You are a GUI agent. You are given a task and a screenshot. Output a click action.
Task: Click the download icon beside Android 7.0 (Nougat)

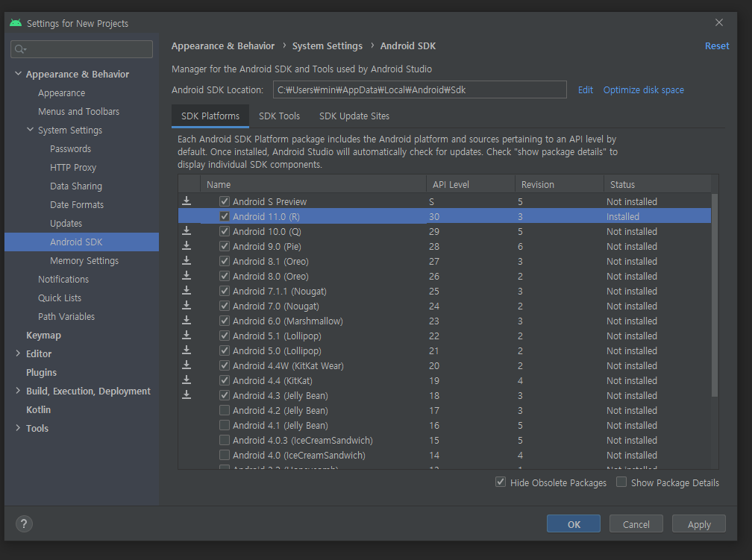click(x=187, y=305)
